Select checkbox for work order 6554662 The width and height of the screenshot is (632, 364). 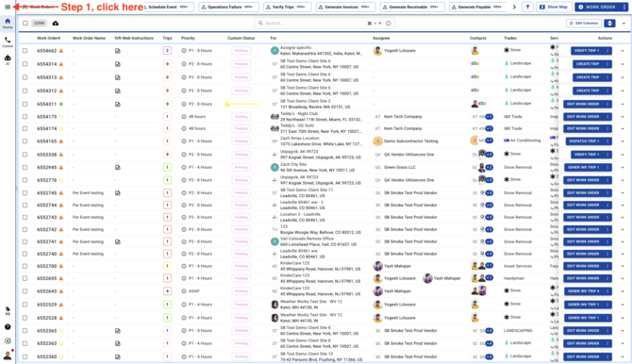[25, 51]
